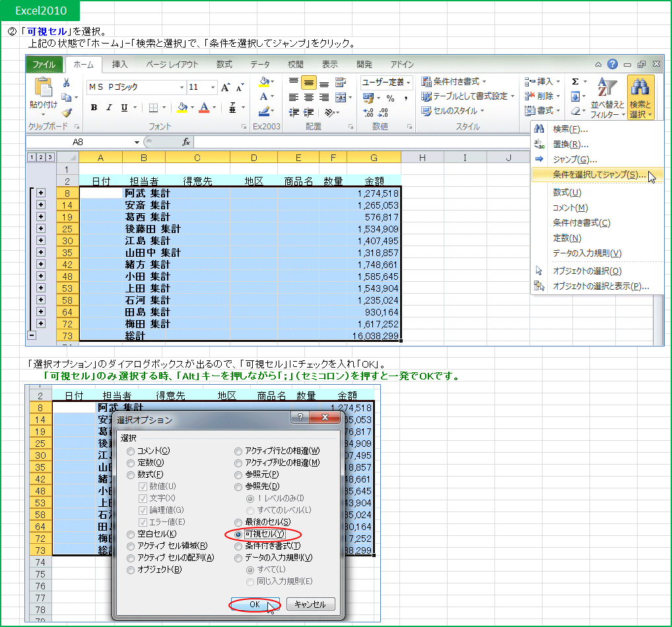Click the Bold B icon

pyautogui.click(x=94, y=108)
